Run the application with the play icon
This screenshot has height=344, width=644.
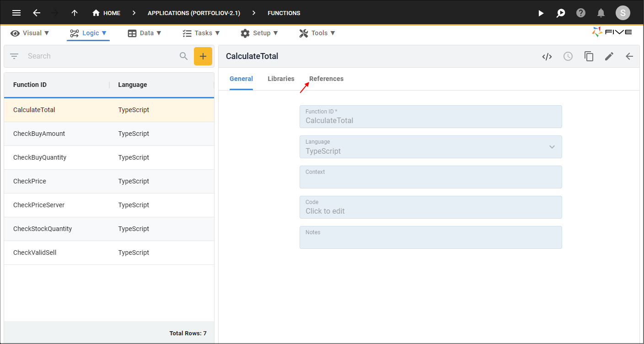(x=541, y=13)
